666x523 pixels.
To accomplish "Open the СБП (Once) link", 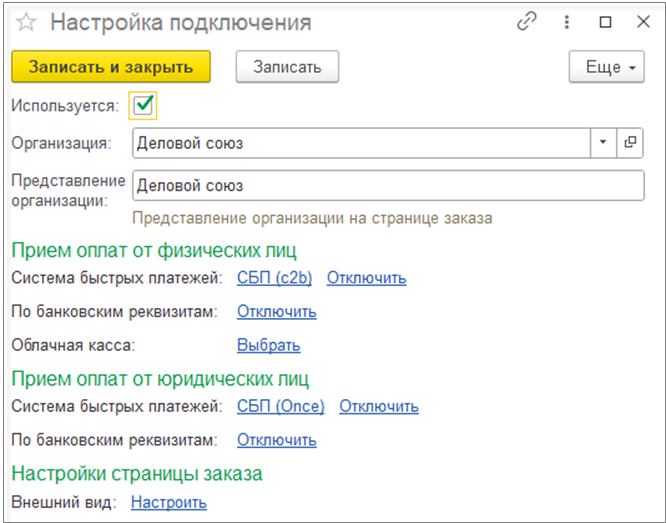I will [x=281, y=406].
